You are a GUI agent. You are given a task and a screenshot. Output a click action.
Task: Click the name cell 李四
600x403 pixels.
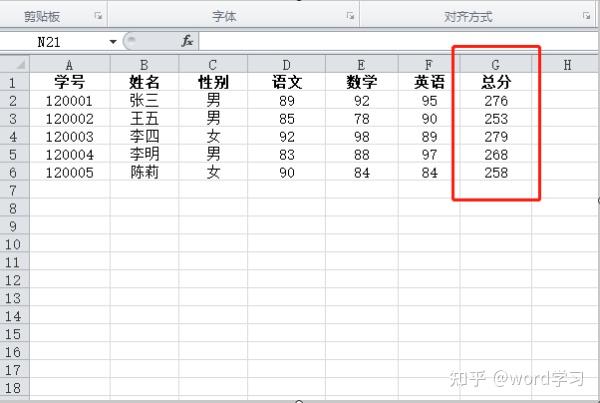click(x=144, y=136)
